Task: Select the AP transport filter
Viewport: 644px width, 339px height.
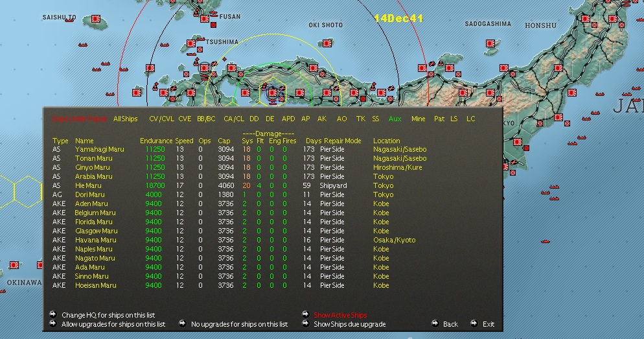Action: coord(306,119)
